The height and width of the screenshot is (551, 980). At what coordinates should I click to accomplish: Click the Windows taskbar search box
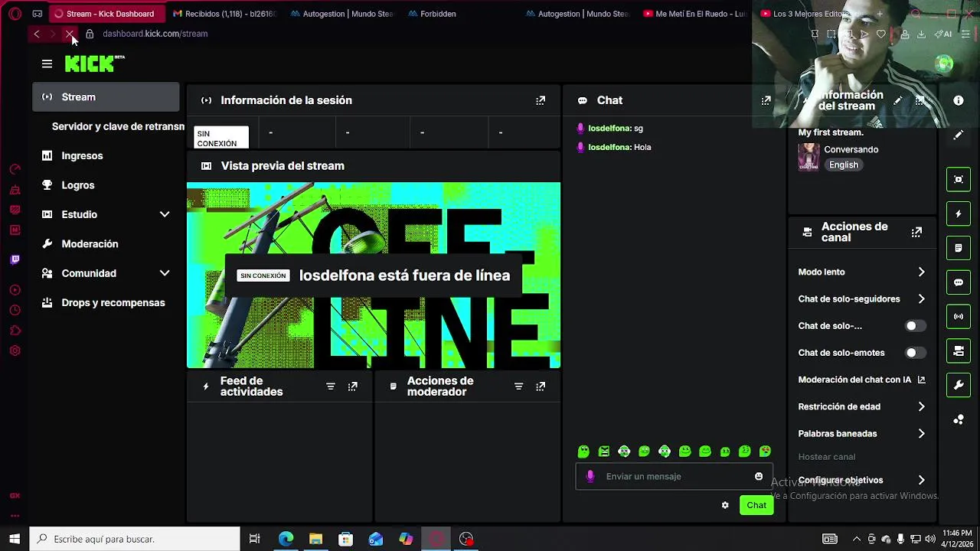coord(135,539)
